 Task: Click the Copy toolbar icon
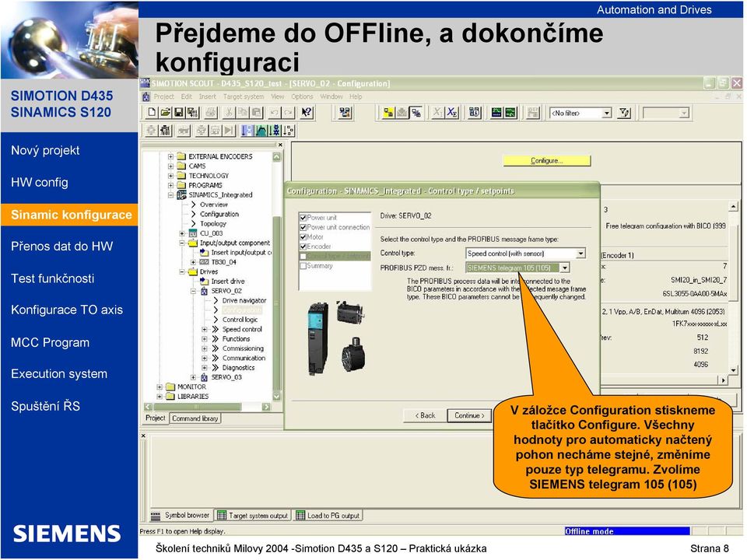point(243,113)
